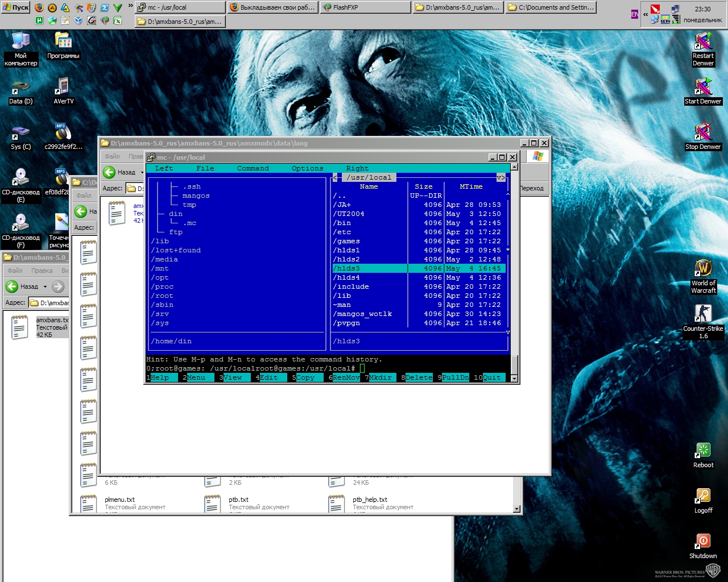Launch World of Warcraft from the desktop
Image resolution: width=728 pixels, height=582 pixels.
point(703,276)
